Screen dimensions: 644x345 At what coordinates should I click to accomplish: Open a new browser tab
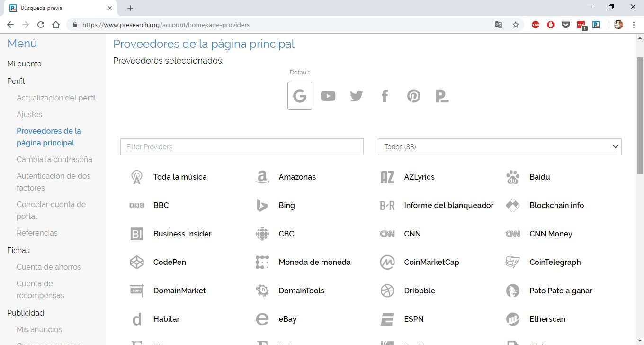pos(130,8)
